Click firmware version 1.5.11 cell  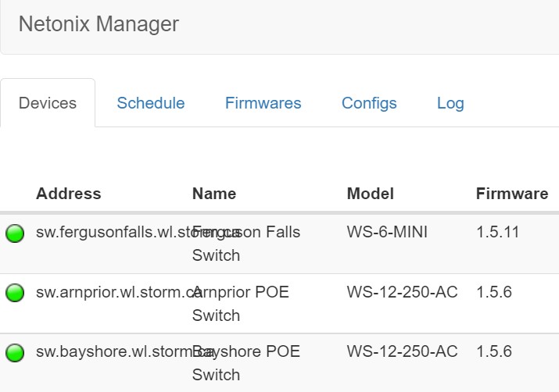pos(498,232)
